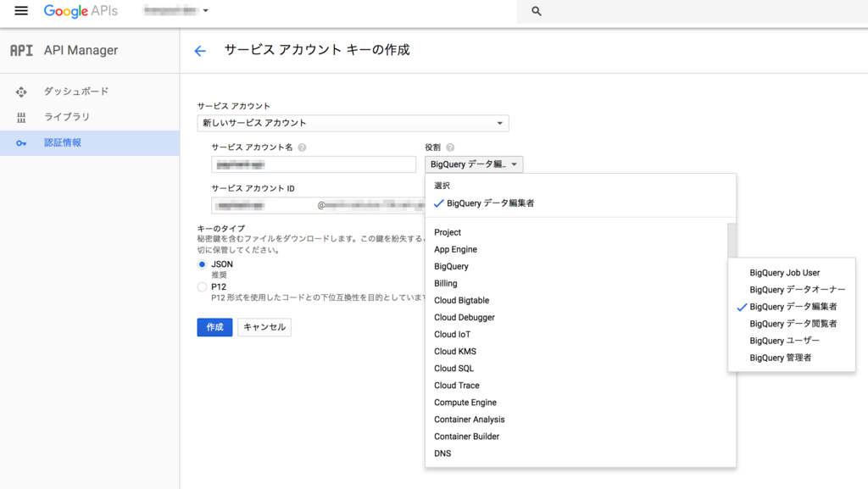Click the role list scrollbar
The height and width of the screenshot is (489, 868).
732,240
